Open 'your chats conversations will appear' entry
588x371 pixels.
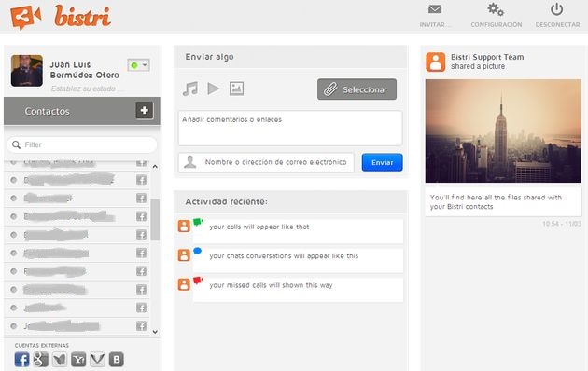pyautogui.click(x=298, y=261)
